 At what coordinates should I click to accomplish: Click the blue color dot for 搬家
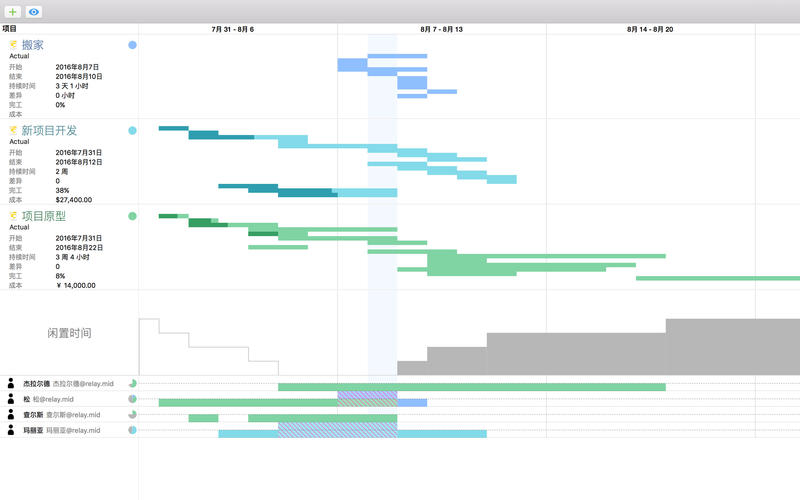click(x=132, y=45)
